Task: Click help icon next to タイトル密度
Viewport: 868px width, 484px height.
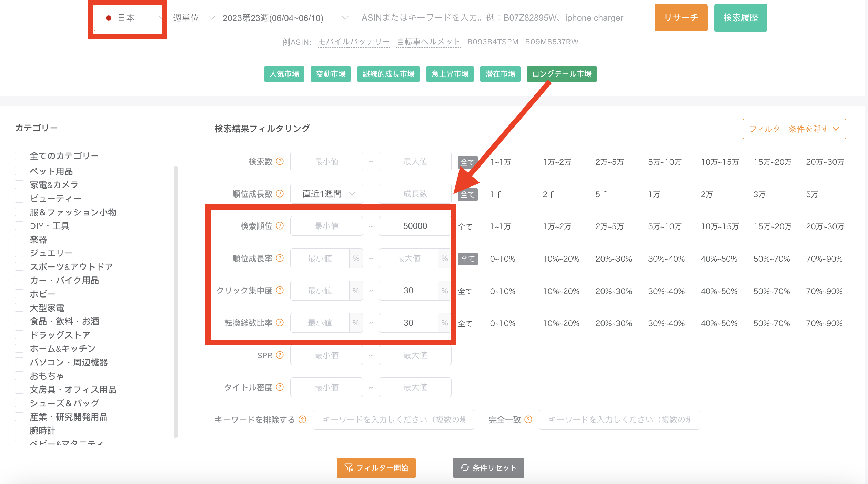Action: coord(280,387)
